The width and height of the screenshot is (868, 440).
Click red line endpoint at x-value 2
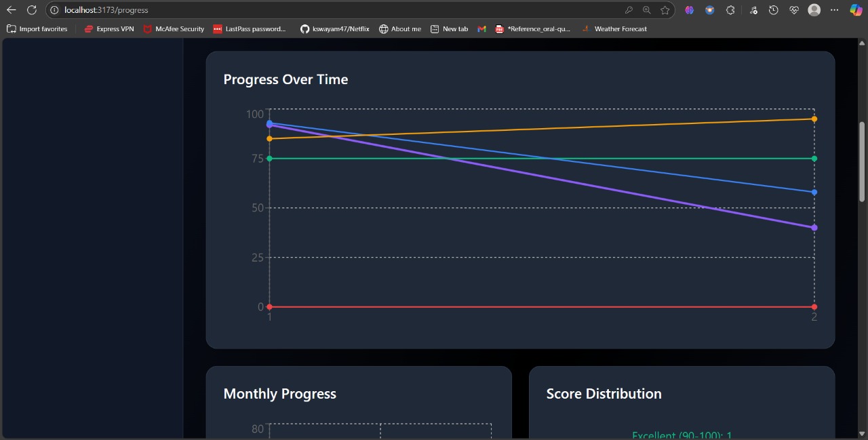point(814,307)
